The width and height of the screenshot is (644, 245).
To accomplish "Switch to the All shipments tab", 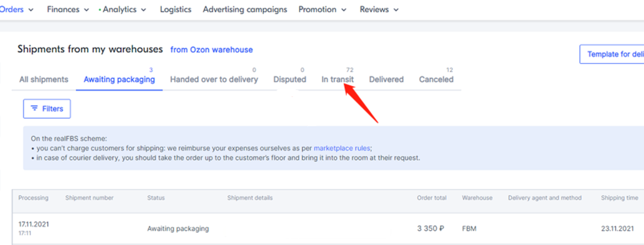I will click(x=44, y=80).
